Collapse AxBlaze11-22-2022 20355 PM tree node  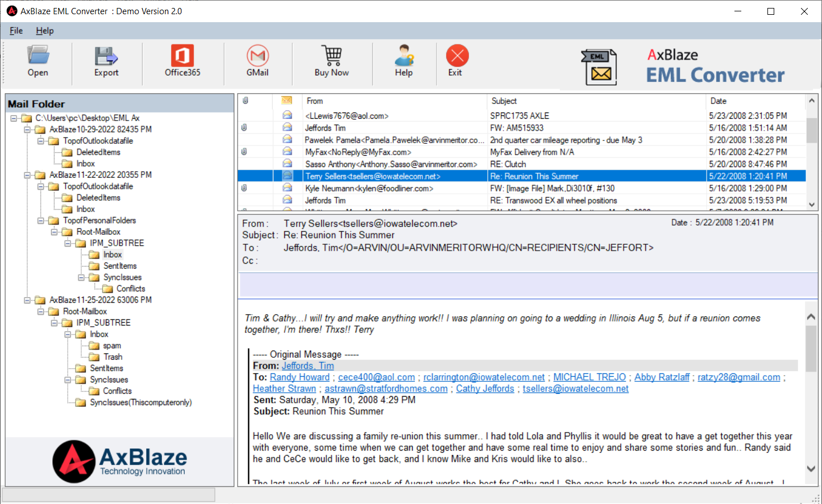click(27, 175)
